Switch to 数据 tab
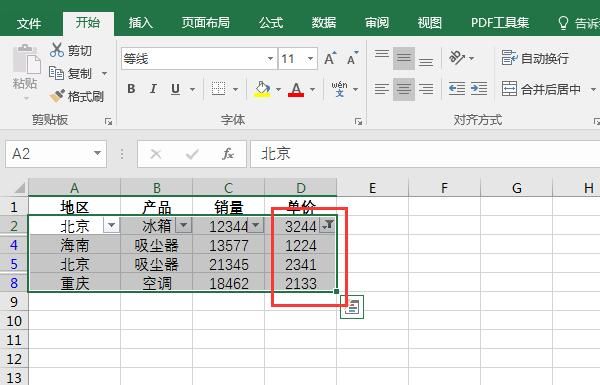The image size is (600, 385). [324, 23]
